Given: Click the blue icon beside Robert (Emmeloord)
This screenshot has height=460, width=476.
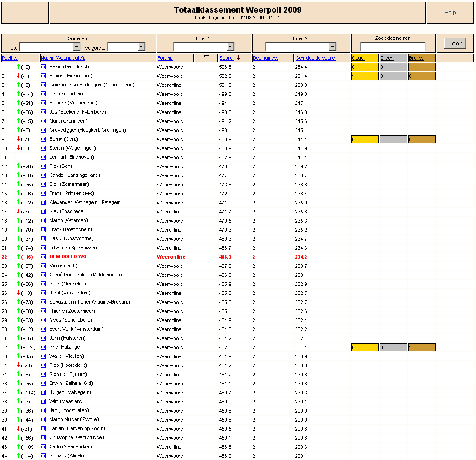Looking at the screenshot, I should point(43,76).
